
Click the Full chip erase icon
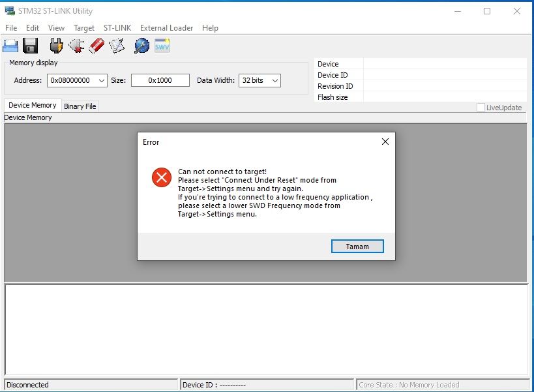pyautogui.click(x=96, y=46)
